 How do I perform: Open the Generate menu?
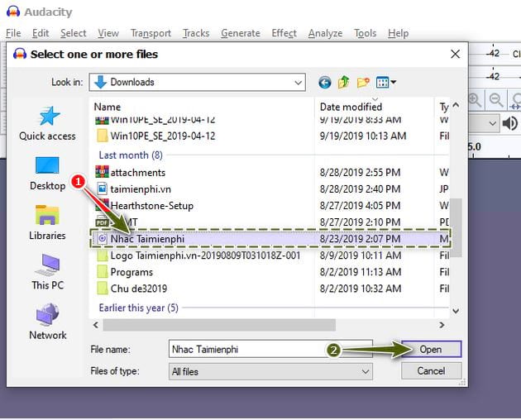coord(241,33)
